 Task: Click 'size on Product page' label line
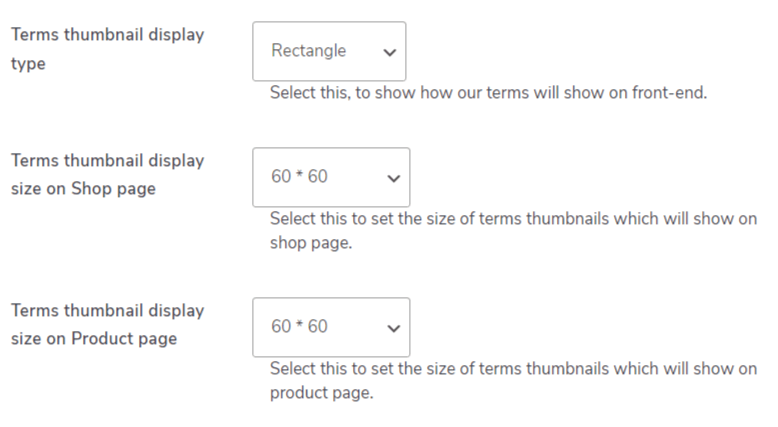click(x=93, y=339)
